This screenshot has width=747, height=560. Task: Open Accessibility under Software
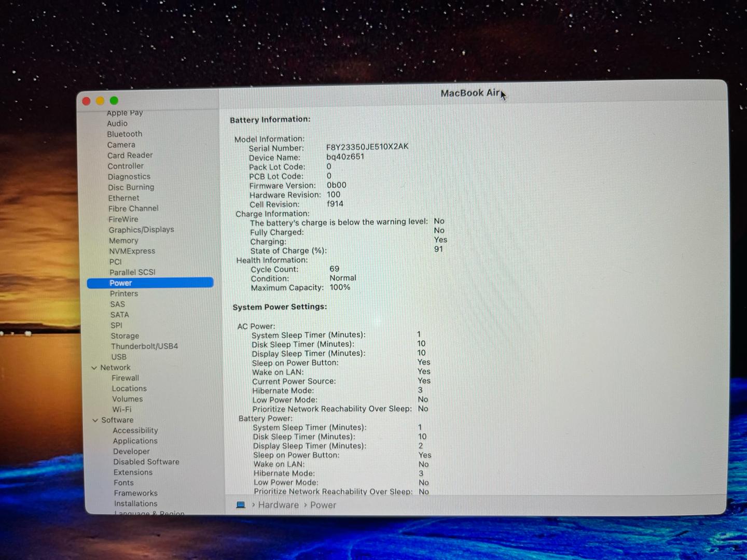point(135,430)
